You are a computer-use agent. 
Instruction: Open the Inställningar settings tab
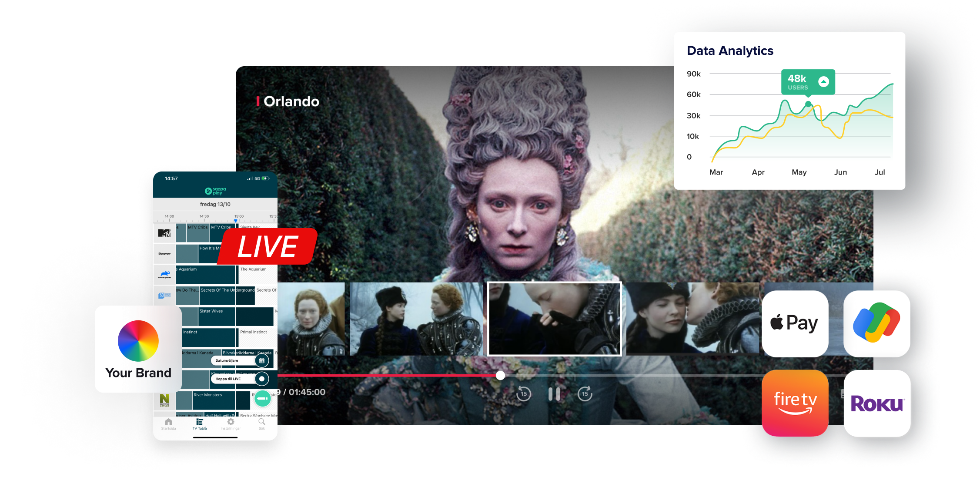(x=231, y=424)
